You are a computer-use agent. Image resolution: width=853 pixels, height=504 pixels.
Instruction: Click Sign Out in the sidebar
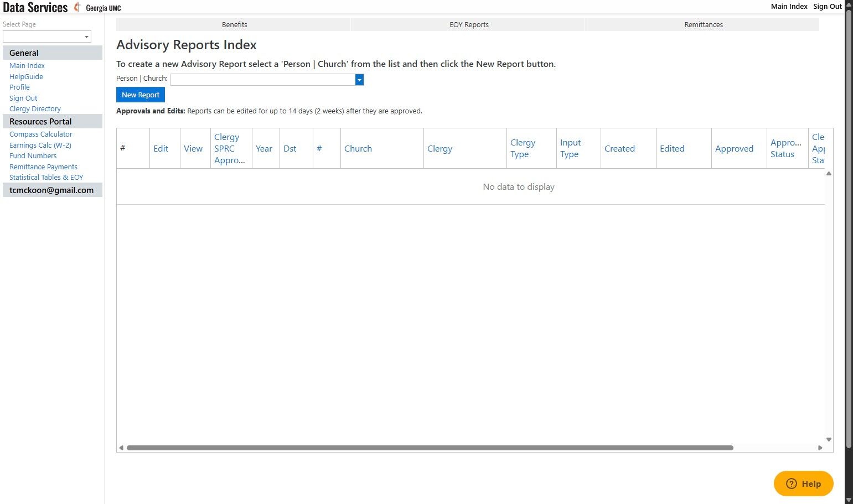23,98
